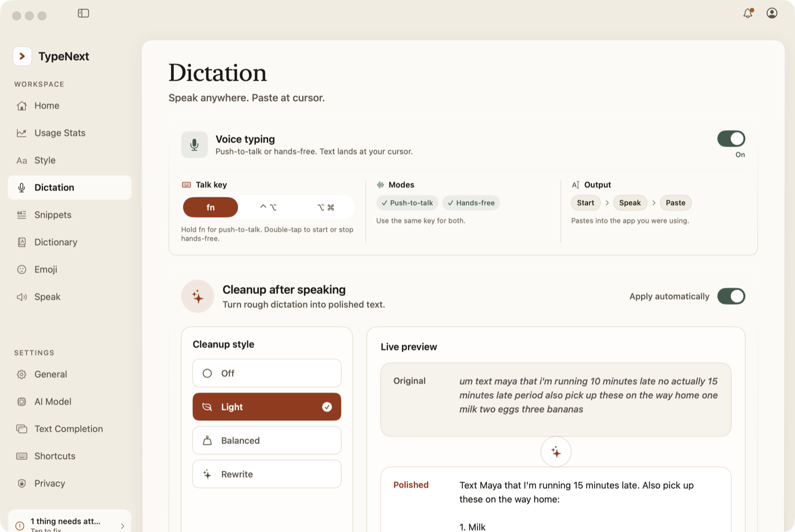This screenshot has height=532, width=795.
Task: Click the 'Cleanup style' heading
Action: pyautogui.click(x=224, y=344)
